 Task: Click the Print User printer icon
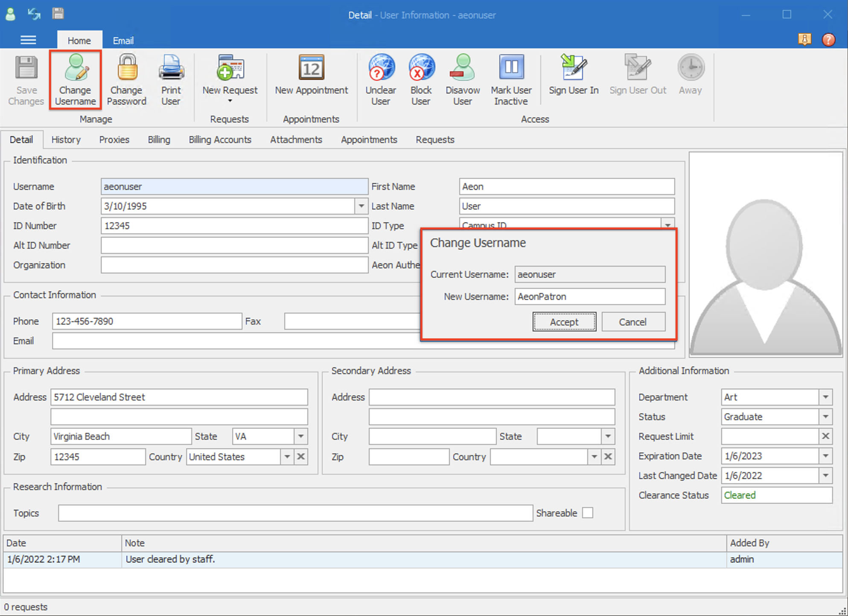[171, 68]
